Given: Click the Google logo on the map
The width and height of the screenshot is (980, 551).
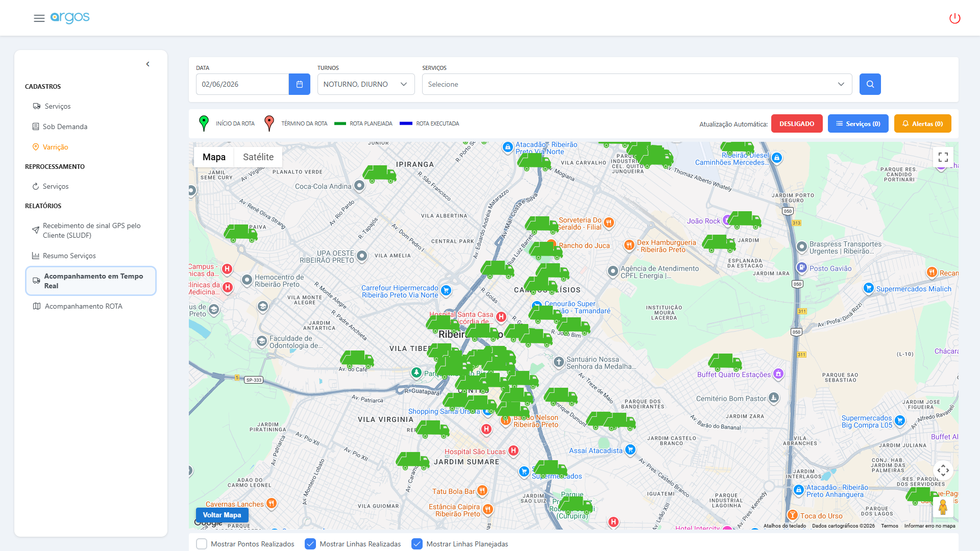Looking at the screenshot, I should 208,523.
